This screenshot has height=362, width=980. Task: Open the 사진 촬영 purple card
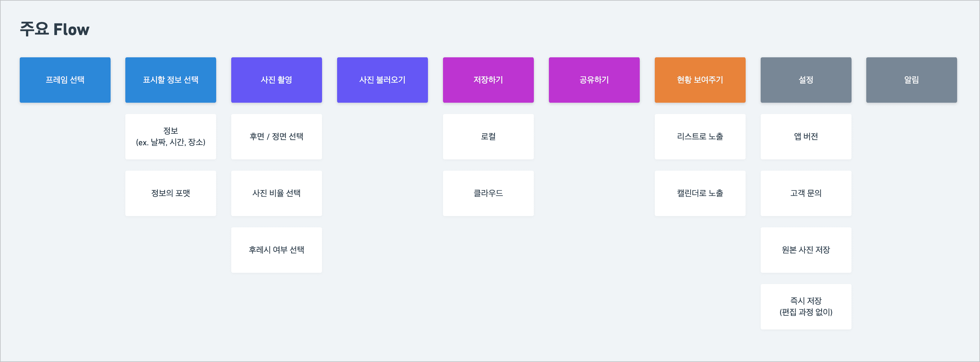click(x=277, y=80)
